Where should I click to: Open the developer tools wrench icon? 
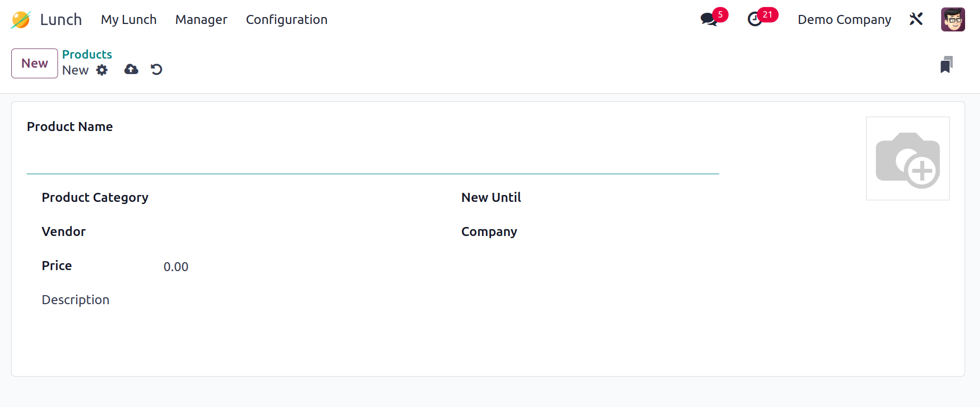[x=916, y=20]
